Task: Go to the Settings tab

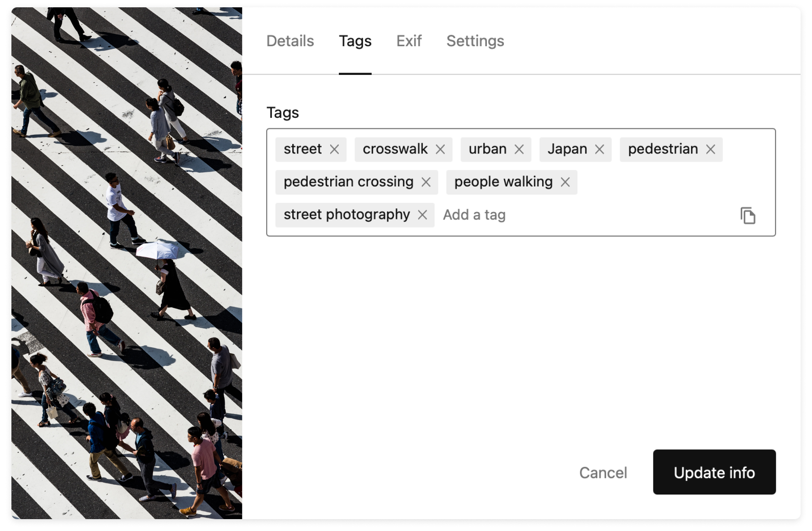Action: point(475,41)
